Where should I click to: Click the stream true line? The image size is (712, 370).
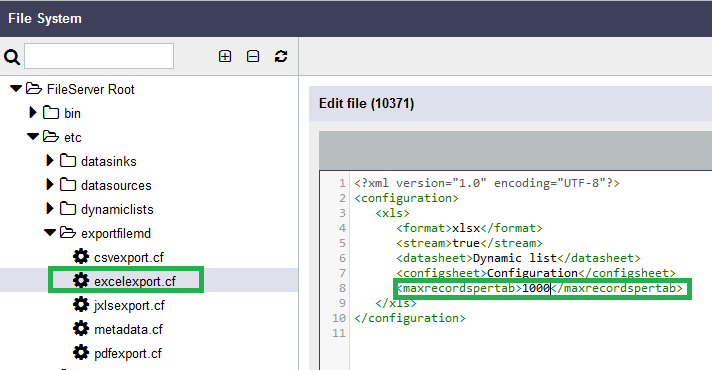469,243
